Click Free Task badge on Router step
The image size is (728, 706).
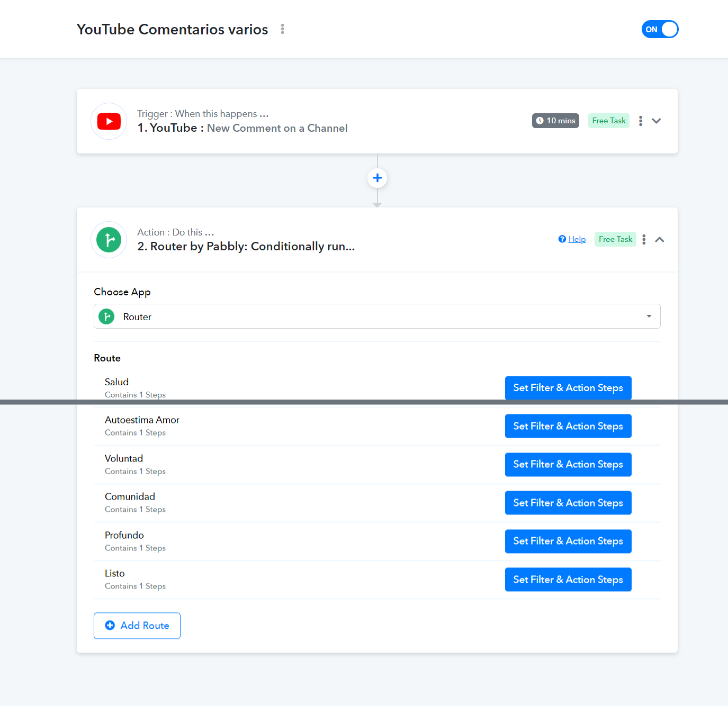[615, 239]
